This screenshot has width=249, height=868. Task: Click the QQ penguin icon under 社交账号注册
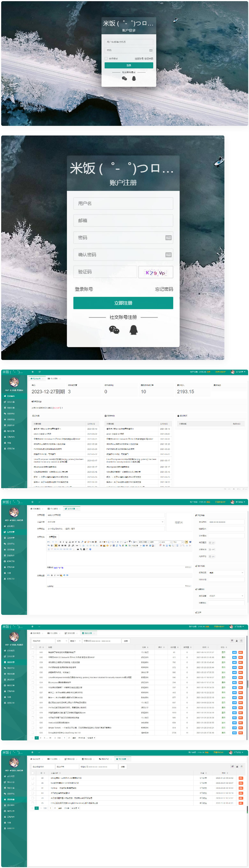[x=134, y=330]
